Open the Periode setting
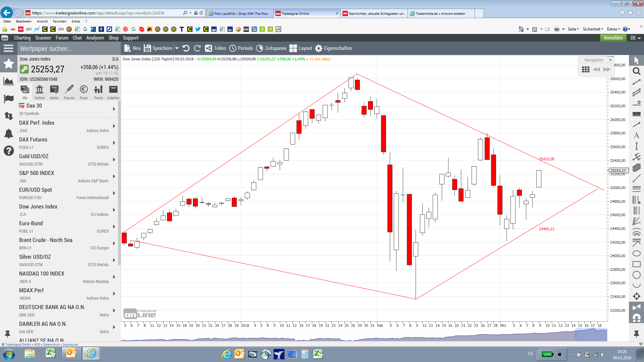This screenshot has height=362, width=644. pyautogui.click(x=241, y=48)
